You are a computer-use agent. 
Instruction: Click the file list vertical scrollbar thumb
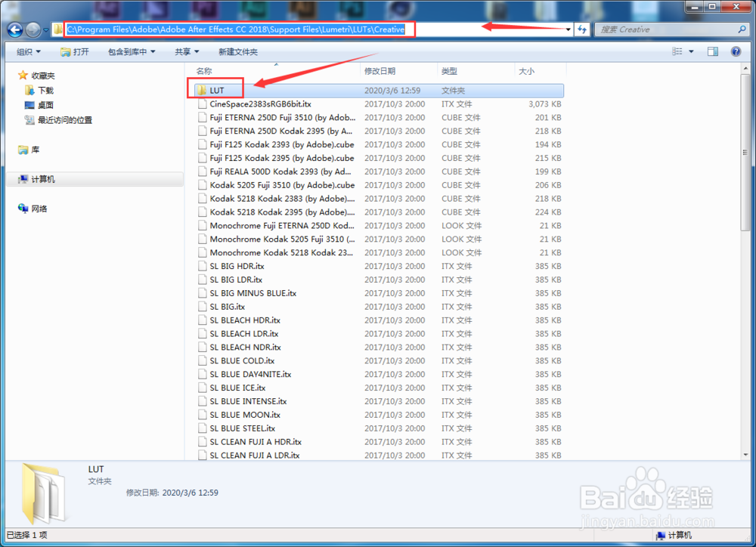(x=745, y=153)
